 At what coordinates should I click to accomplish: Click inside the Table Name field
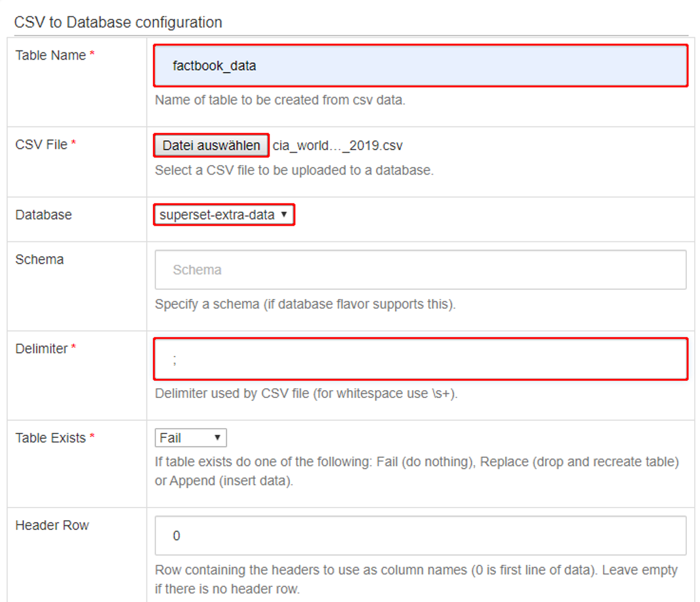coord(420,66)
